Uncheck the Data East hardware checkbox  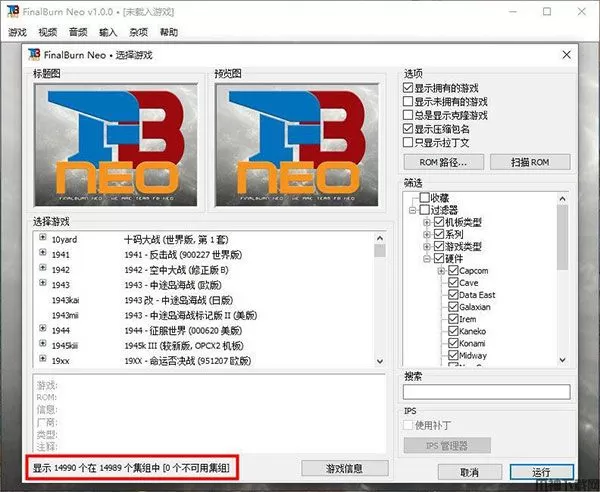[x=453, y=295]
